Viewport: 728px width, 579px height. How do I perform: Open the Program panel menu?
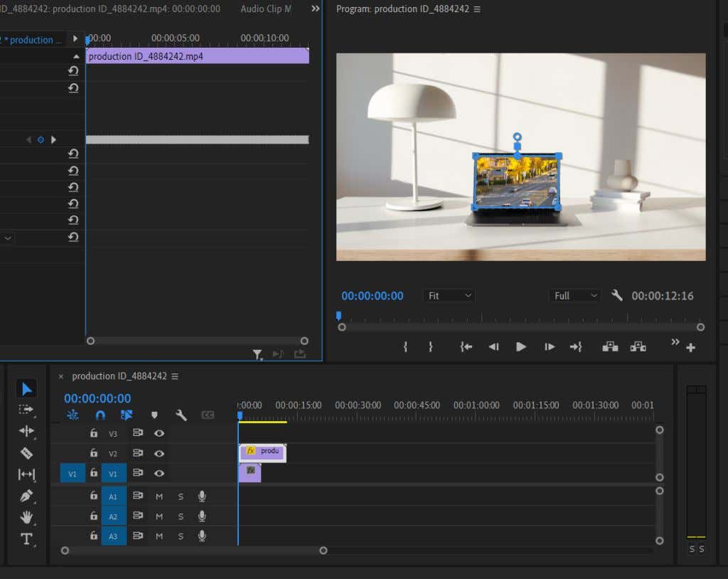click(x=478, y=9)
